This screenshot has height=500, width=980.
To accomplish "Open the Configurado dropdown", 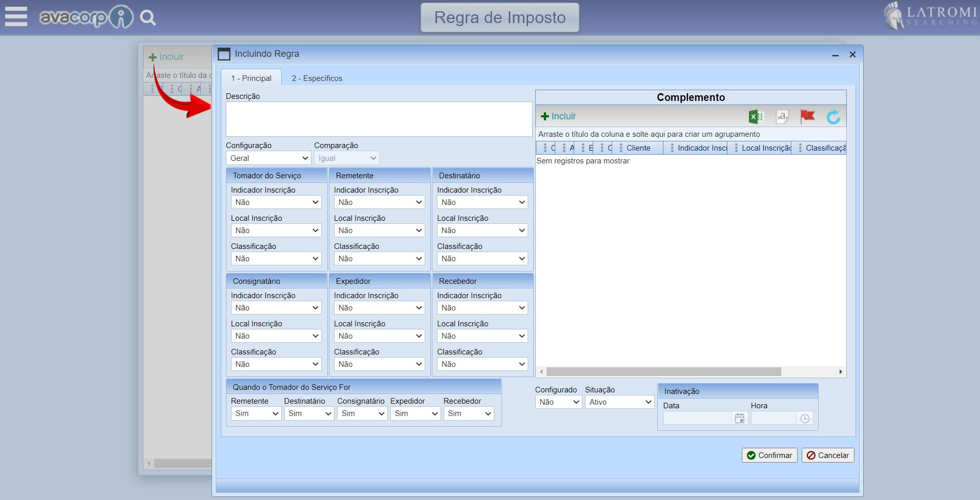I will pyautogui.click(x=558, y=402).
